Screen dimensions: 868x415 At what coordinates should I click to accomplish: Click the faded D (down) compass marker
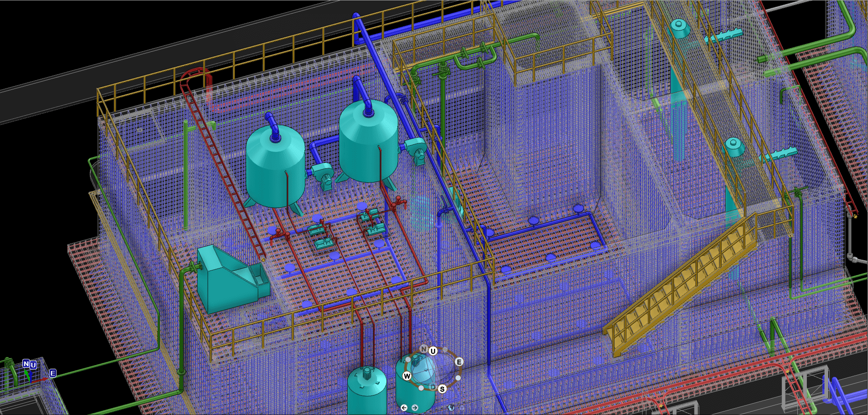pos(433,387)
